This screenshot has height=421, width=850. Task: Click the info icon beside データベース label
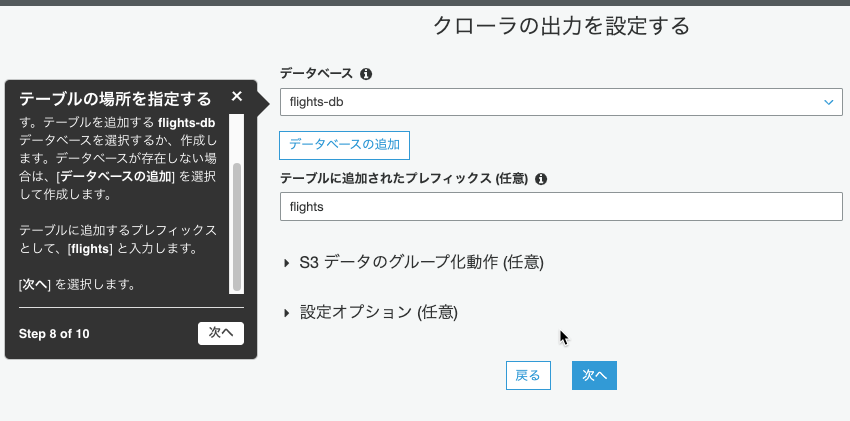(366, 74)
